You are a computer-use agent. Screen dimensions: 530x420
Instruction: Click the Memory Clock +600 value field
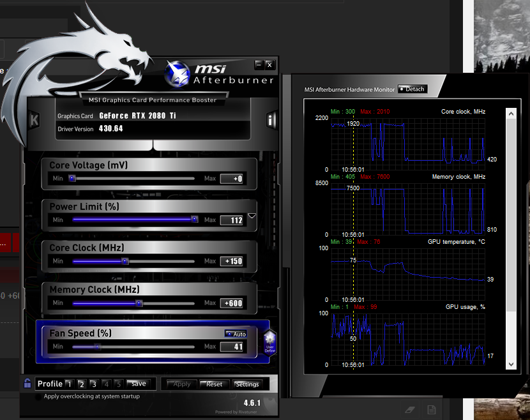(x=232, y=303)
